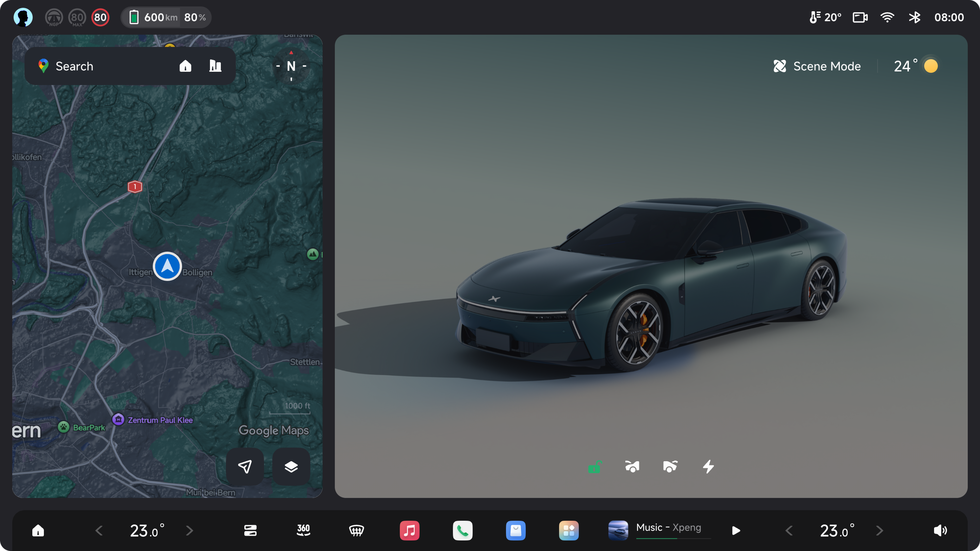This screenshot has height=551, width=980.
Task: Increase passenger temperature with right arrow
Action: tap(880, 530)
